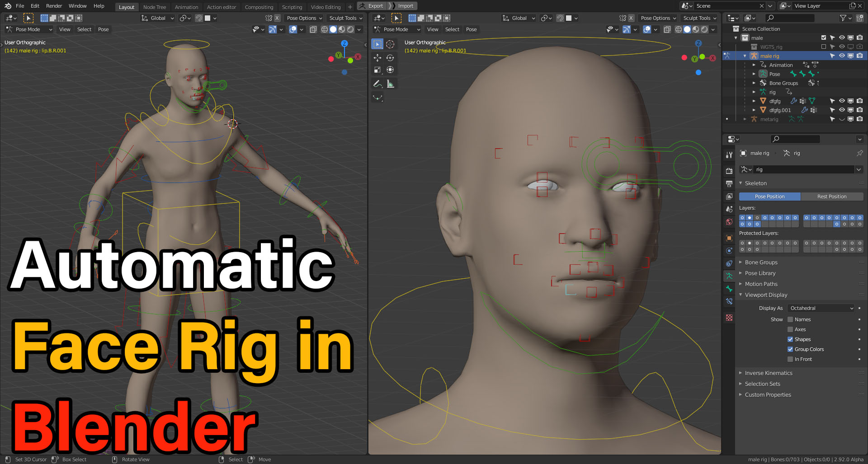Uncheck the Group Colors checkbox

[x=790, y=349]
